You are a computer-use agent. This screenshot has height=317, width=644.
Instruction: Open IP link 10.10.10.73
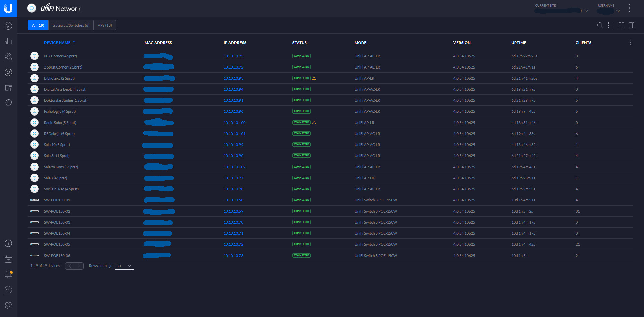[x=233, y=256]
